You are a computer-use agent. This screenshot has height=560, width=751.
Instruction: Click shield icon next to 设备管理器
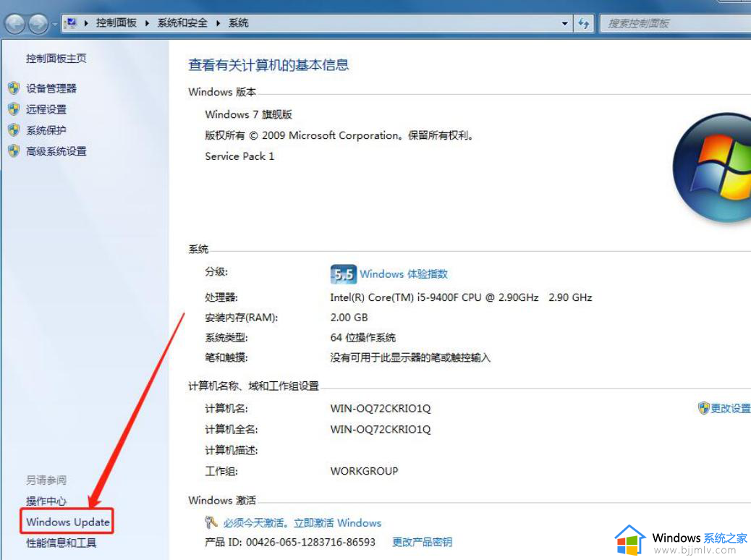click(x=14, y=88)
